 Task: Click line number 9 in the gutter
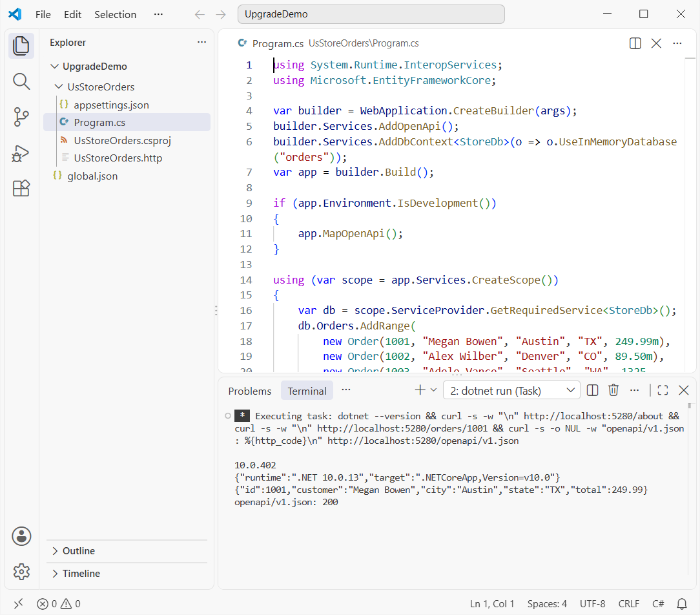click(249, 203)
